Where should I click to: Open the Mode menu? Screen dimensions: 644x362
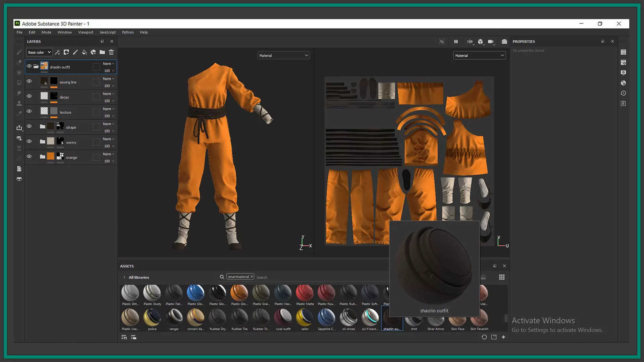pos(46,32)
